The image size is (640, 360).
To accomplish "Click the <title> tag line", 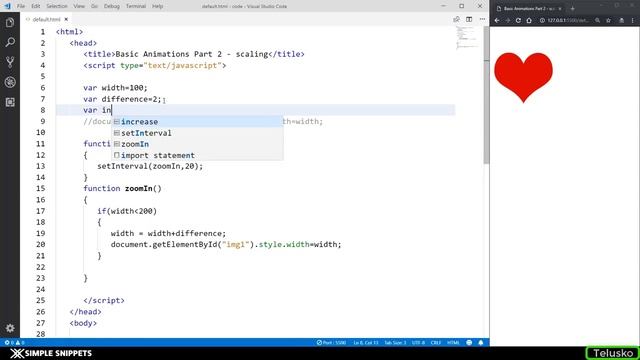I will coord(194,54).
